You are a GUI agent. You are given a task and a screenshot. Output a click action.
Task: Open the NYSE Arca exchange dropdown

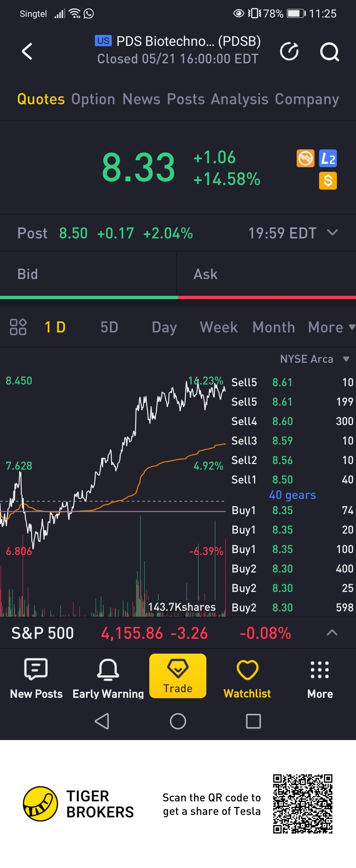pyautogui.click(x=314, y=359)
